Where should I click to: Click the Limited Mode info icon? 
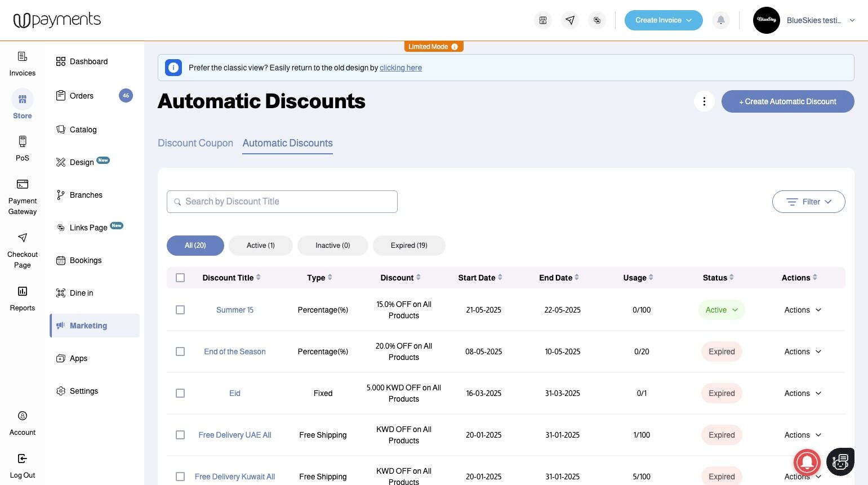[455, 47]
